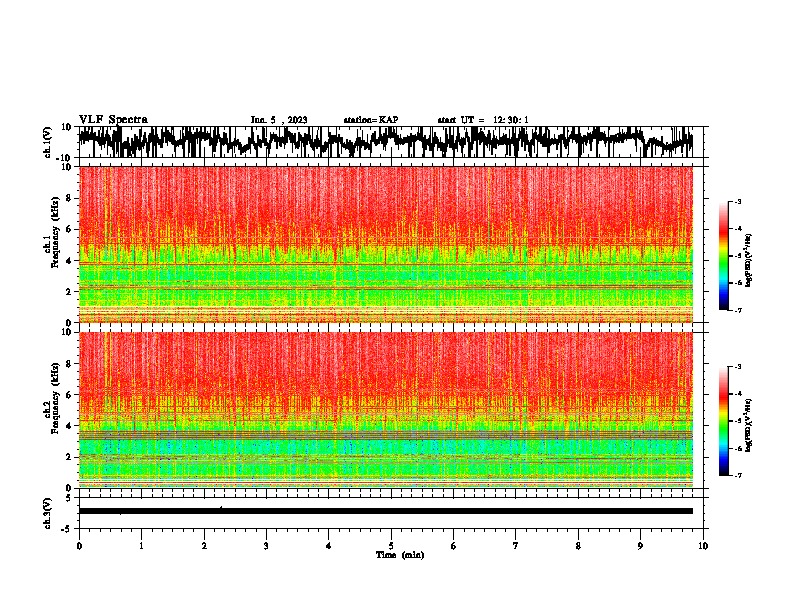Click the date label "Jan. 5, 2023"
792x612 pixels.
tap(279, 120)
